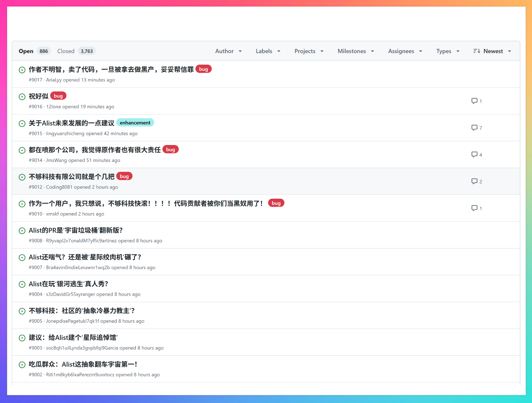The height and width of the screenshot is (403, 532).
Task: Visit AriaLyy's profile link
Action: pos(54,80)
